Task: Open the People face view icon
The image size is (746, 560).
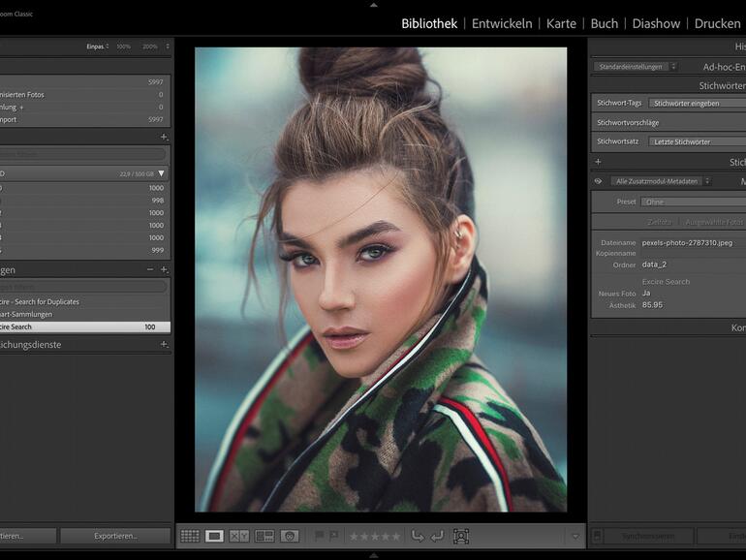Action: point(289,536)
